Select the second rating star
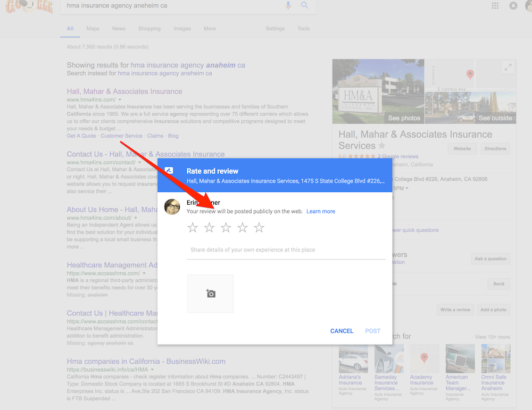Viewport: 532px width, 410px height. (209, 228)
